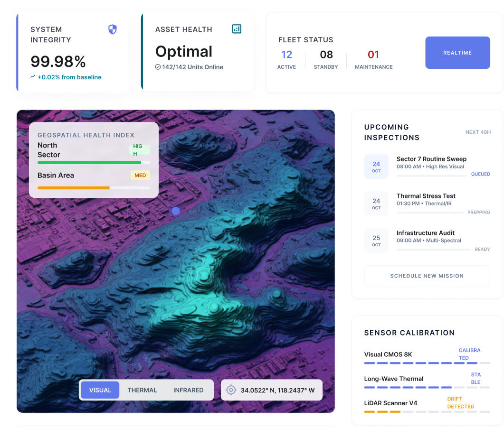
Task: Click the Basin Area health bar
Action: tap(94, 188)
